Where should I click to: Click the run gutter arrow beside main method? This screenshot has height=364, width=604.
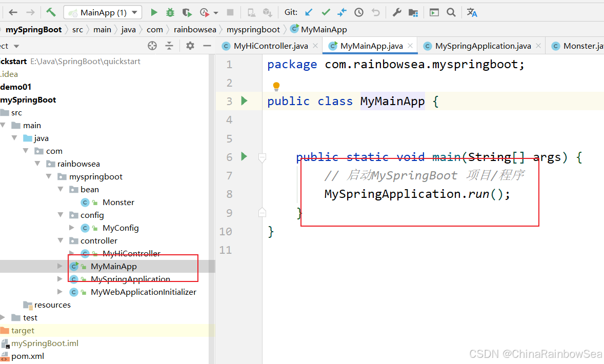[245, 156]
